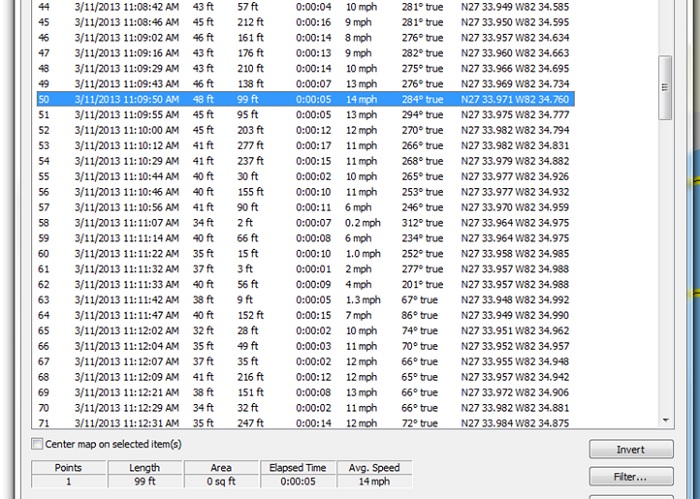700x499 pixels.
Task: Select track point row 47 with 176 ft leg
Action: (x=300, y=53)
